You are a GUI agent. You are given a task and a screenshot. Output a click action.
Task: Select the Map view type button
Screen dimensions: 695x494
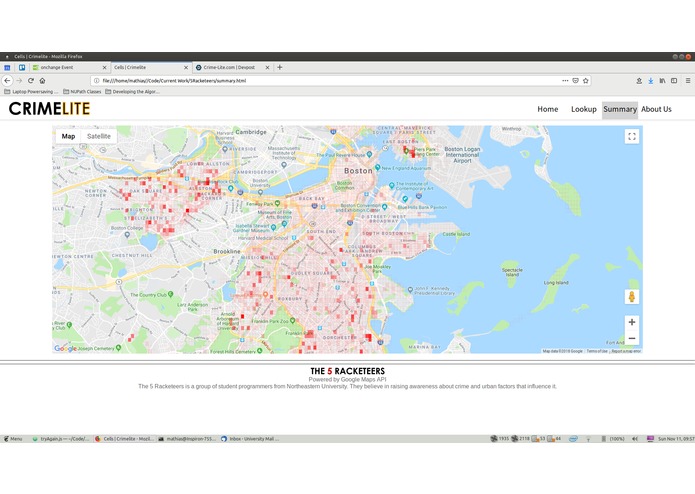(68, 136)
